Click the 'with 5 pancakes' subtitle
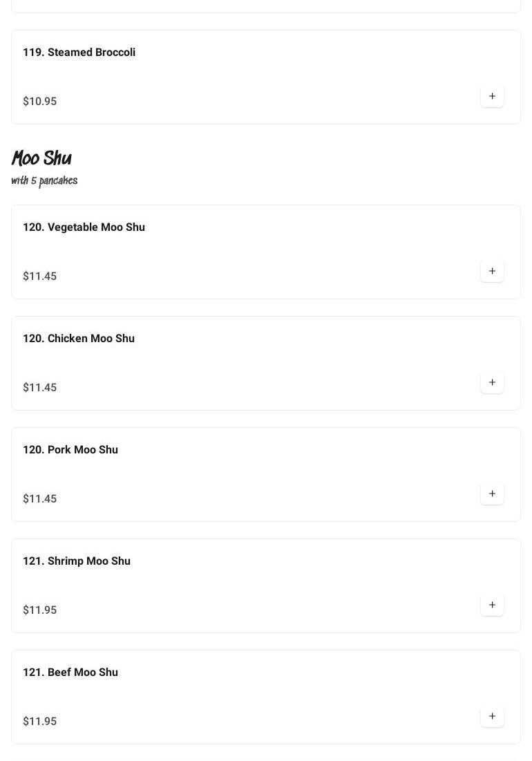This screenshot has height=761, width=532. pyautogui.click(x=44, y=181)
